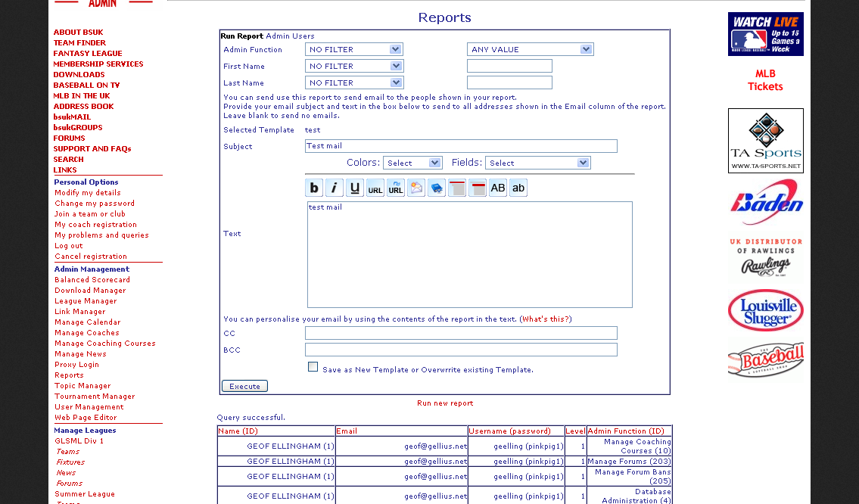Open the GLSML Div 1 league link
The width and height of the screenshot is (859, 504).
point(79,441)
